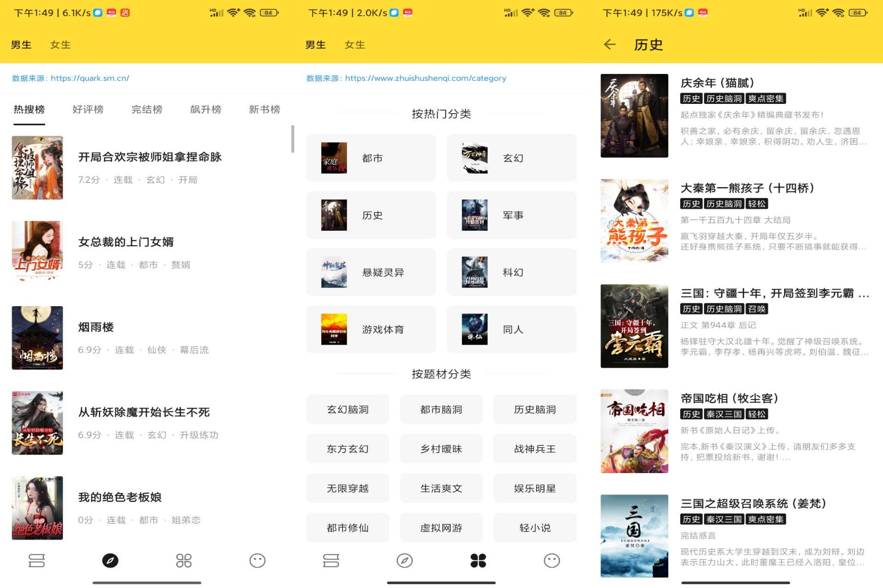Tap compass discover icon in middle screen

(x=405, y=560)
